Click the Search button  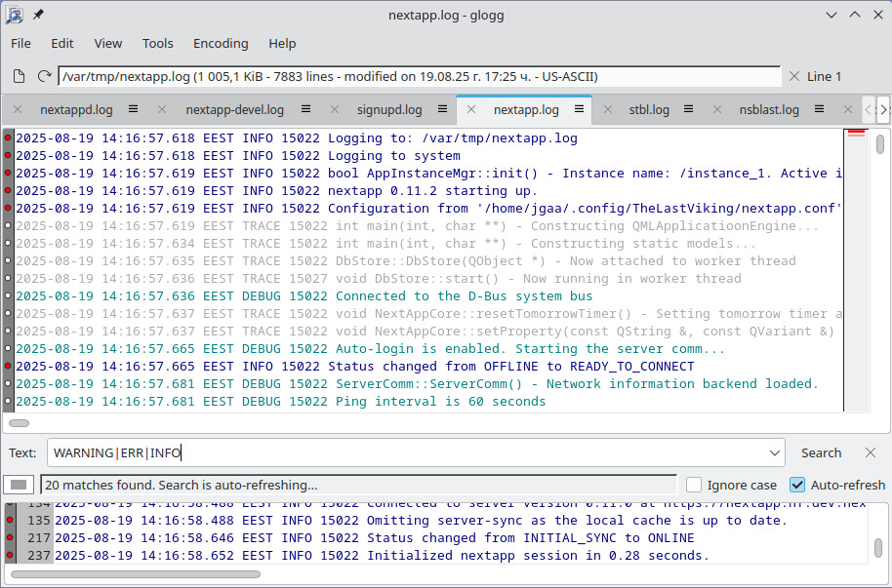tap(821, 452)
